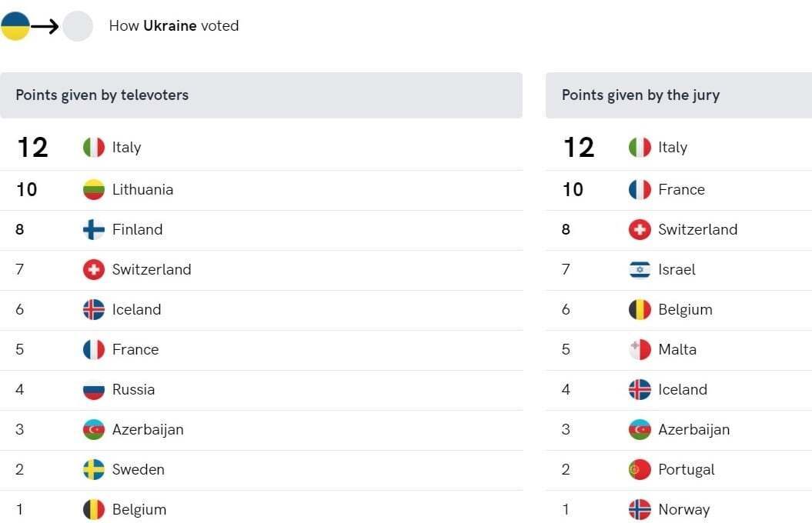Click the Russia flag icon

(x=94, y=389)
